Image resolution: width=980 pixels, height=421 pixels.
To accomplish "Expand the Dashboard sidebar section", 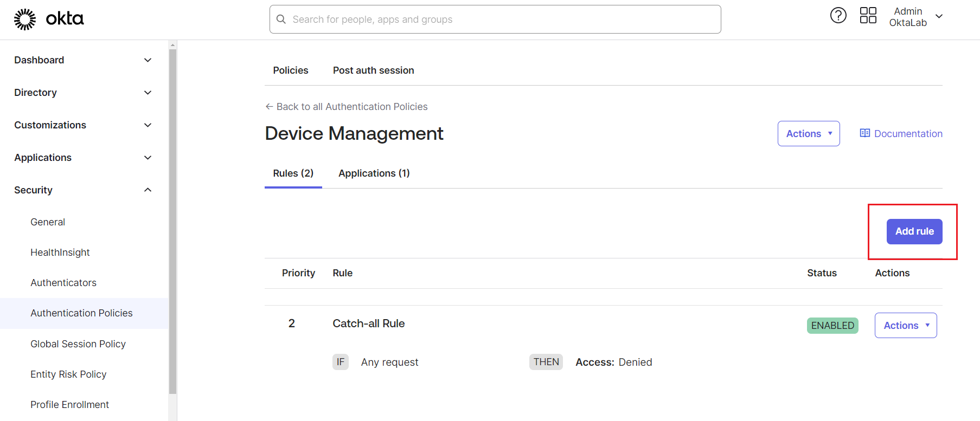I will [x=148, y=60].
